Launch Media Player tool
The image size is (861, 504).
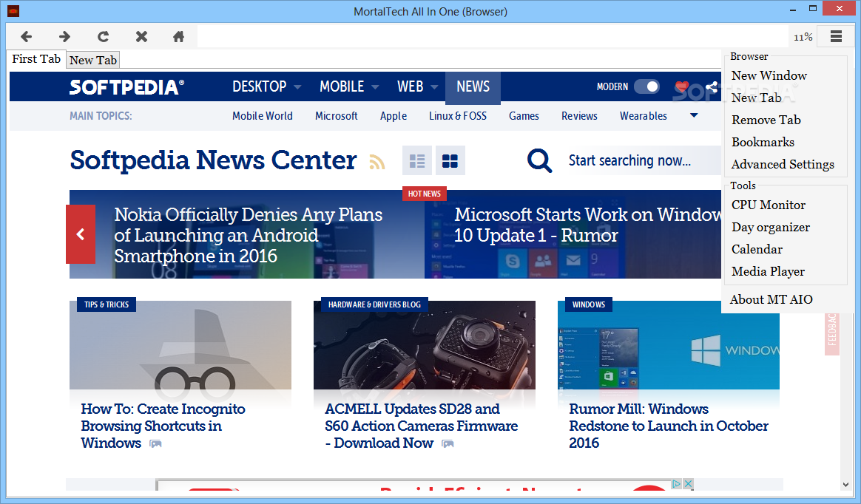pos(768,271)
